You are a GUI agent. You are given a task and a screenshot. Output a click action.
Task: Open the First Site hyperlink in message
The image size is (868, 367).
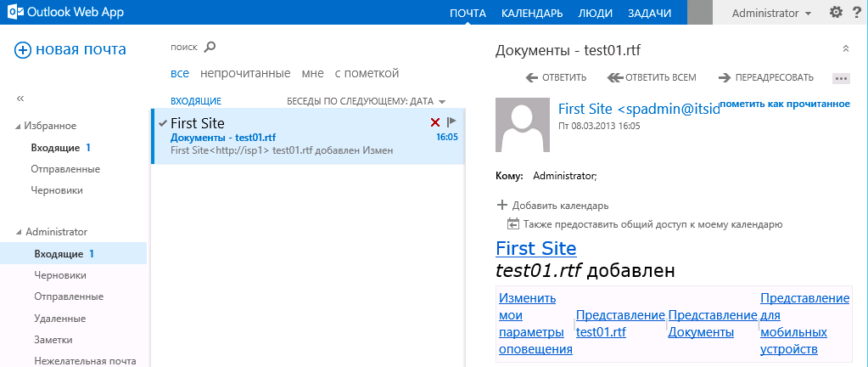[535, 248]
